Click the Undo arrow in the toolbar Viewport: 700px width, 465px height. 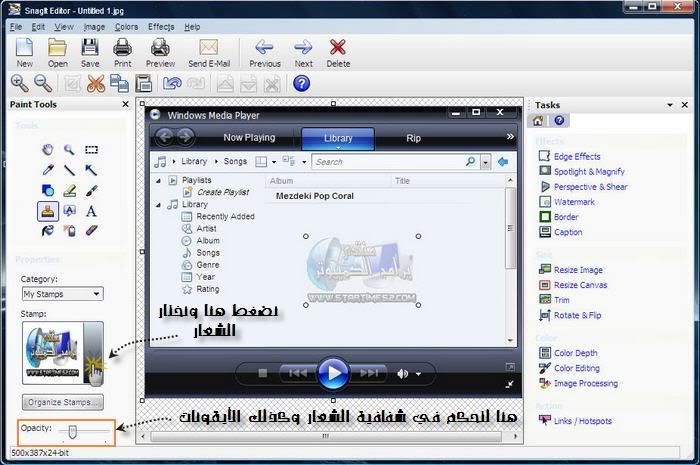[x=172, y=83]
